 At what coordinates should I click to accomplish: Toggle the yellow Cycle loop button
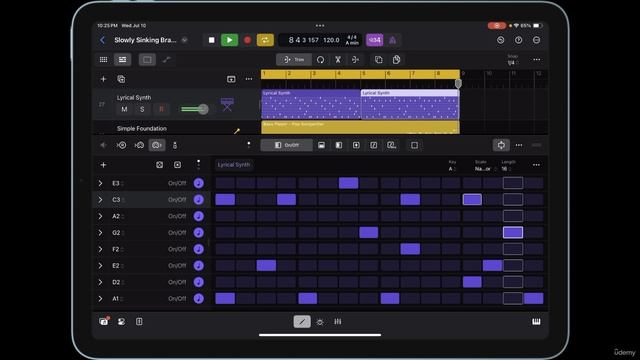pos(265,40)
